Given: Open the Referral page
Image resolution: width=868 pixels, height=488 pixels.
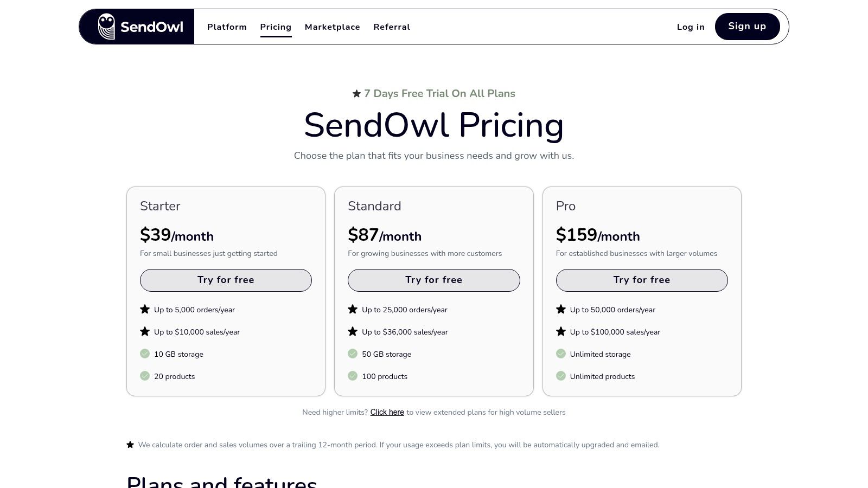Looking at the screenshot, I should pos(392,27).
